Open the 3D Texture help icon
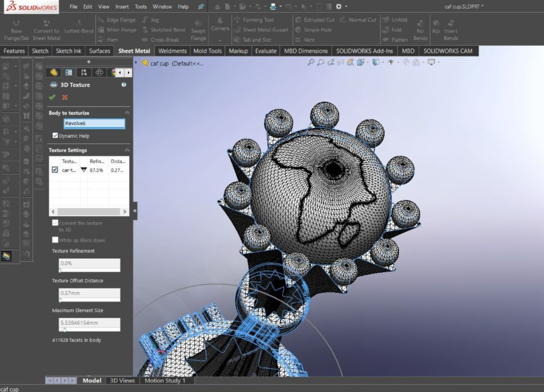 124,85
